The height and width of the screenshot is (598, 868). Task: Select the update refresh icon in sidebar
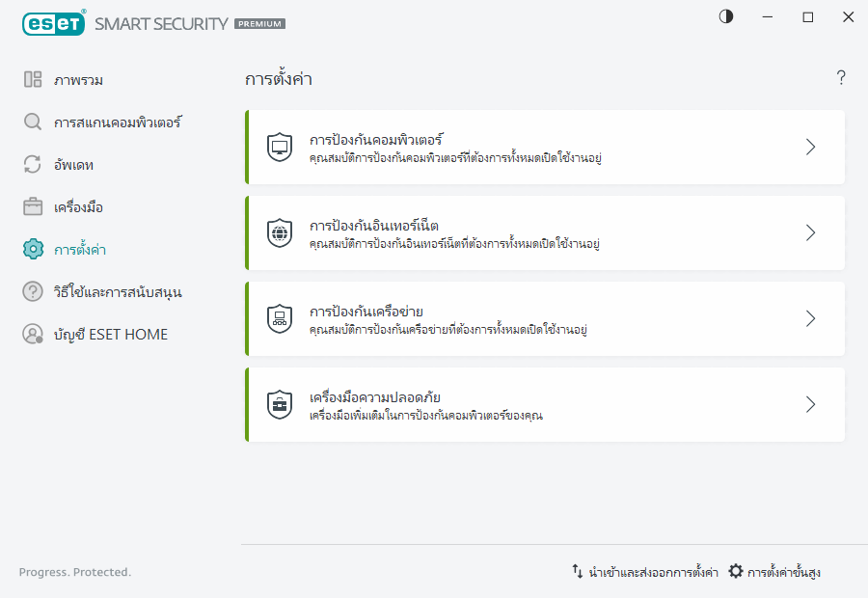(34, 164)
